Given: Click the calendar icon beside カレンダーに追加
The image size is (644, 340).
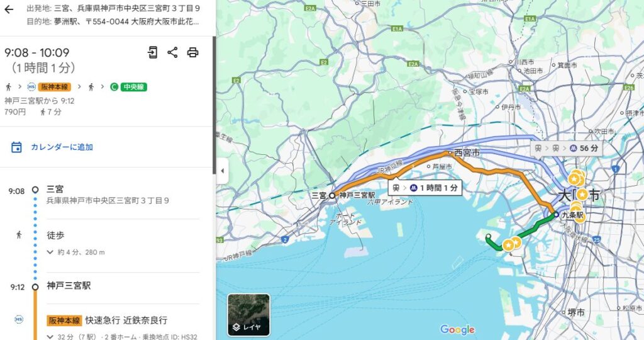Looking at the screenshot, I should [16, 147].
